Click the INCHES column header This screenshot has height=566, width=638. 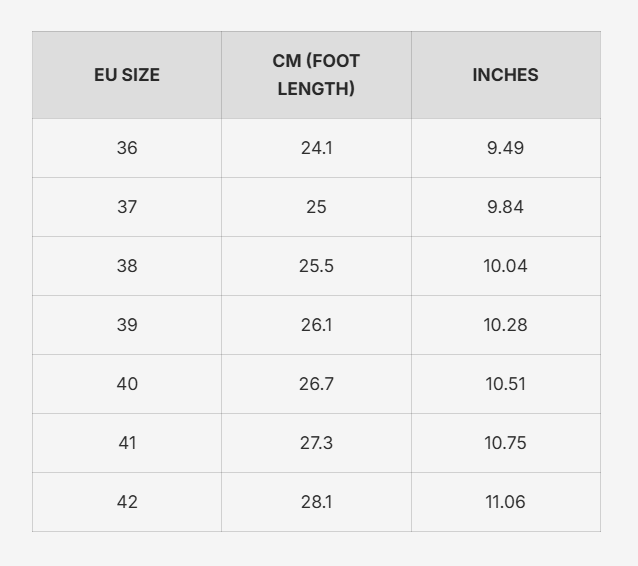click(x=505, y=75)
